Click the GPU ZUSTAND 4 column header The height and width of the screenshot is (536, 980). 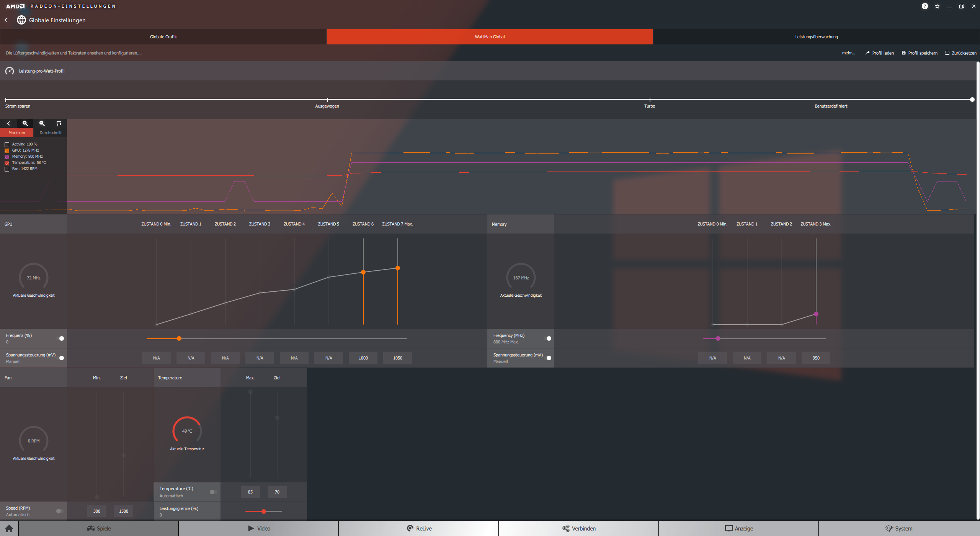[294, 224]
